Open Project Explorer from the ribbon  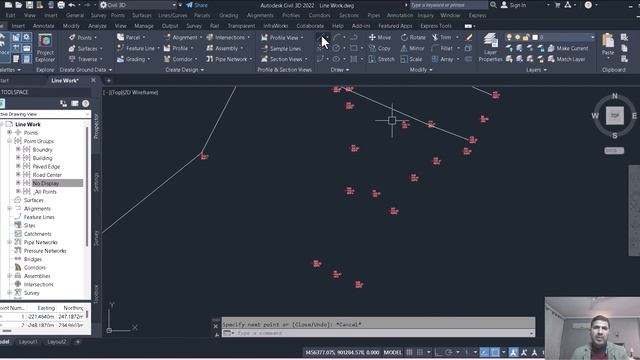(x=45, y=49)
